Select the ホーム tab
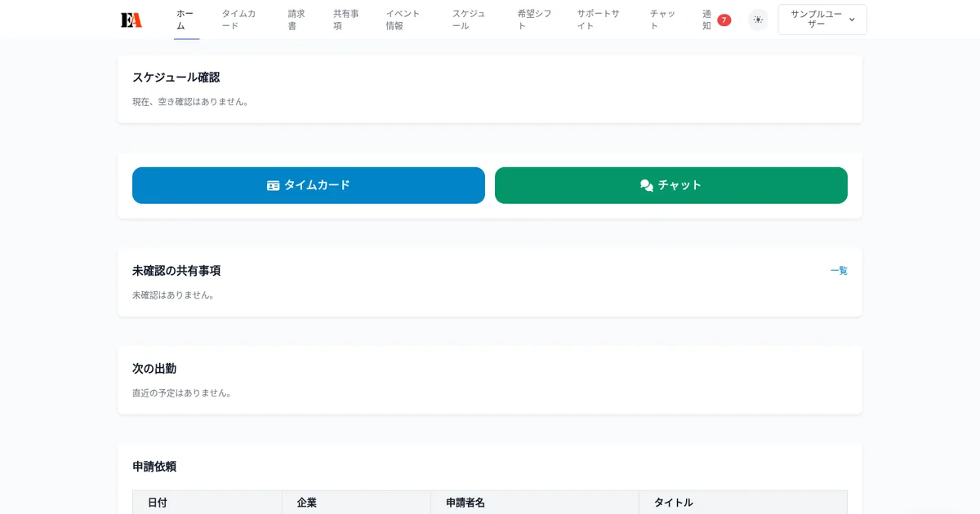This screenshot has height=514, width=980. coord(185,19)
